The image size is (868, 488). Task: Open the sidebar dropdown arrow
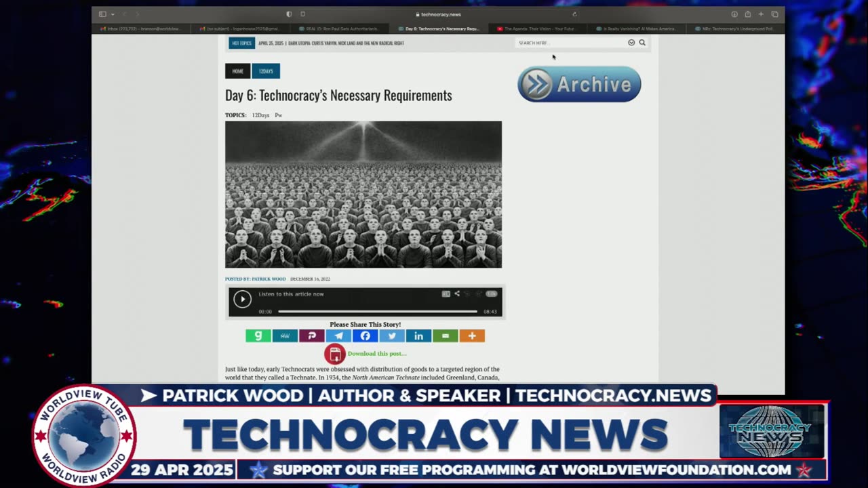[x=112, y=14]
